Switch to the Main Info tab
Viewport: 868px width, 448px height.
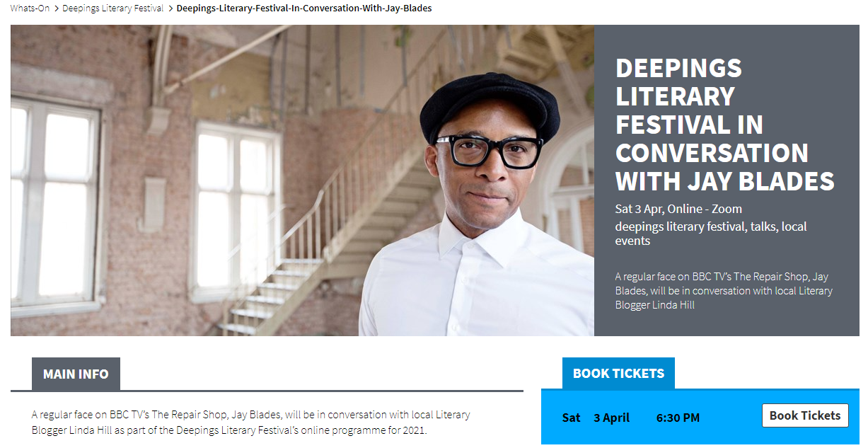[x=76, y=374]
